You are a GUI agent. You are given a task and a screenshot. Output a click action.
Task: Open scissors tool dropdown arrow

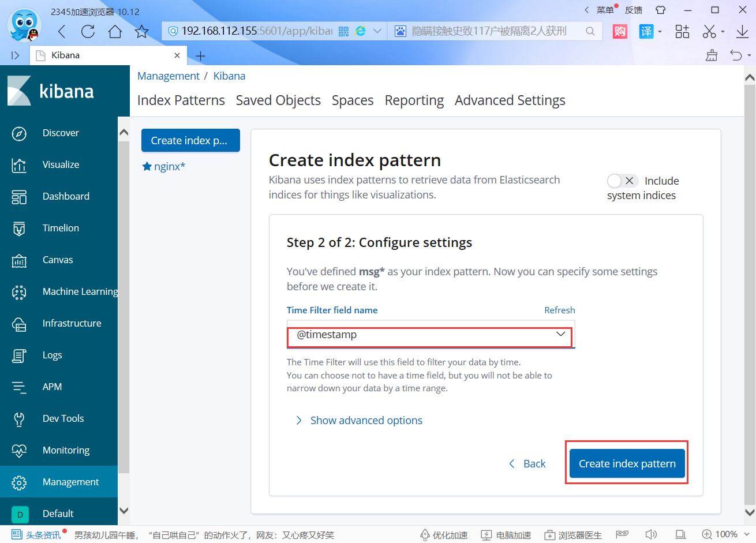pyautogui.click(x=723, y=32)
